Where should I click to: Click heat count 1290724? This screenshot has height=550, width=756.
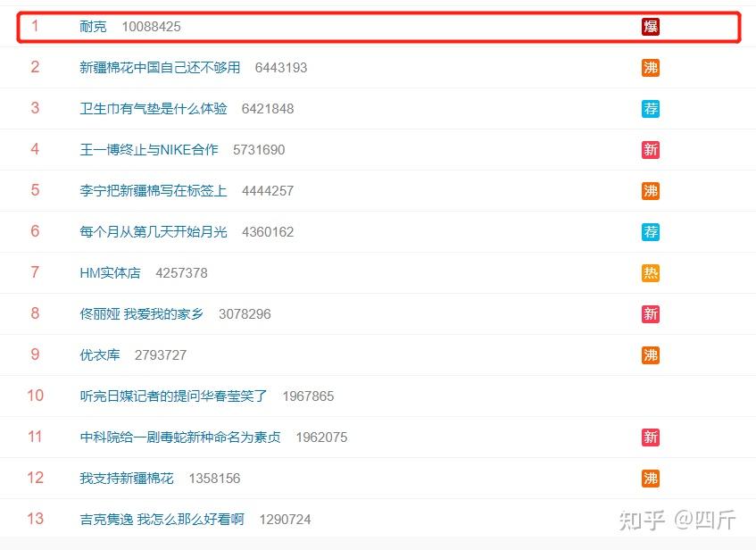pos(285,519)
